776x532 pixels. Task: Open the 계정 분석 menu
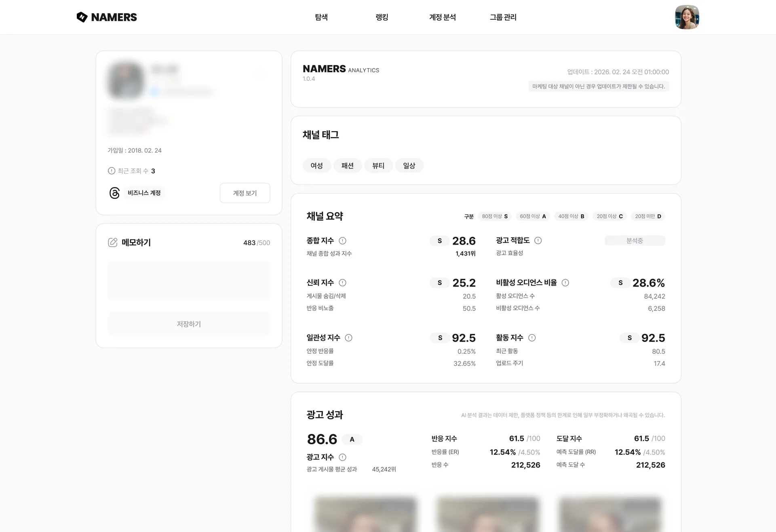[443, 17]
